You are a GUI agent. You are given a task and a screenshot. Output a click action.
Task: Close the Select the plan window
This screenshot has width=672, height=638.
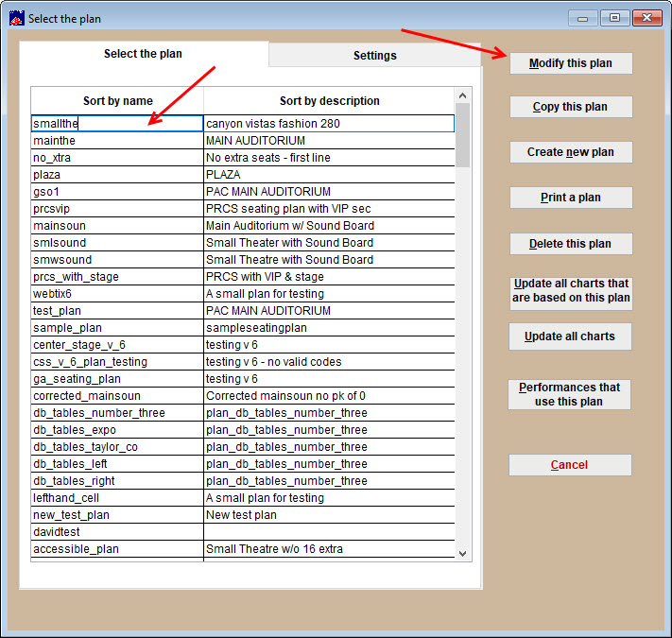[x=646, y=18]
